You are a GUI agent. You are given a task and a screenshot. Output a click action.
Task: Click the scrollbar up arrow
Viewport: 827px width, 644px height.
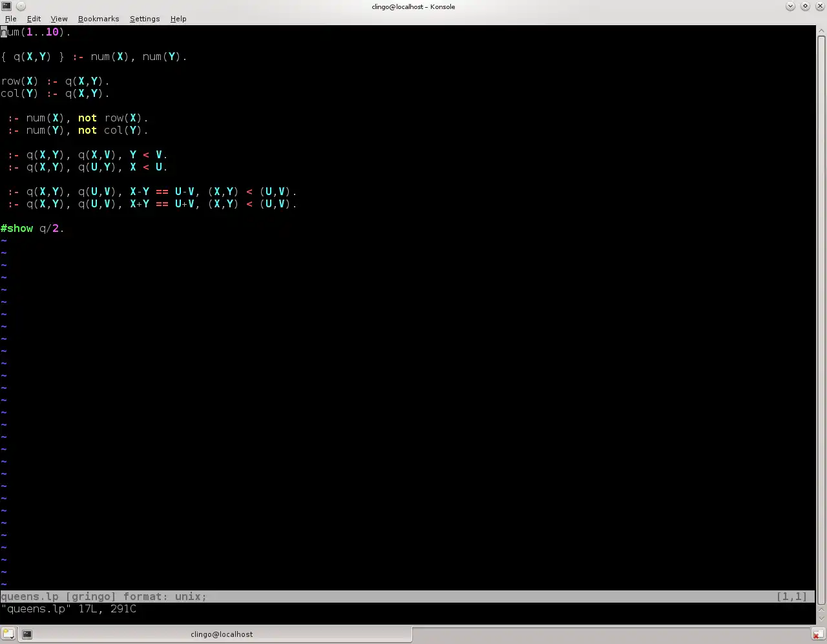(821, 30)
